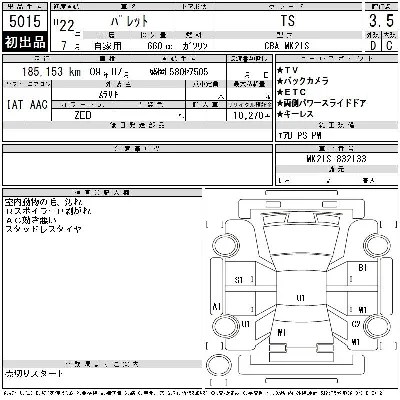Viewport: 400px width, 400px height.
Task: Select the W1 mark under C2
Action: pos(356,342)
